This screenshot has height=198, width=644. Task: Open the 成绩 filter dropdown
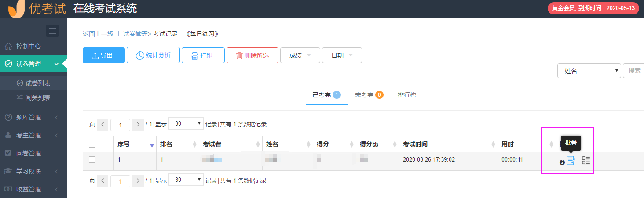[300, 55]
